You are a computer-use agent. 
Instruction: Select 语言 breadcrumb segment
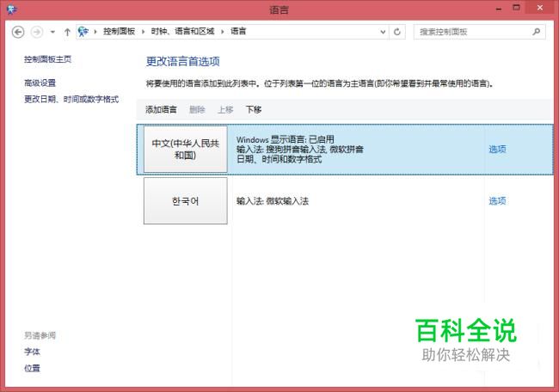[x=238, y=31]
